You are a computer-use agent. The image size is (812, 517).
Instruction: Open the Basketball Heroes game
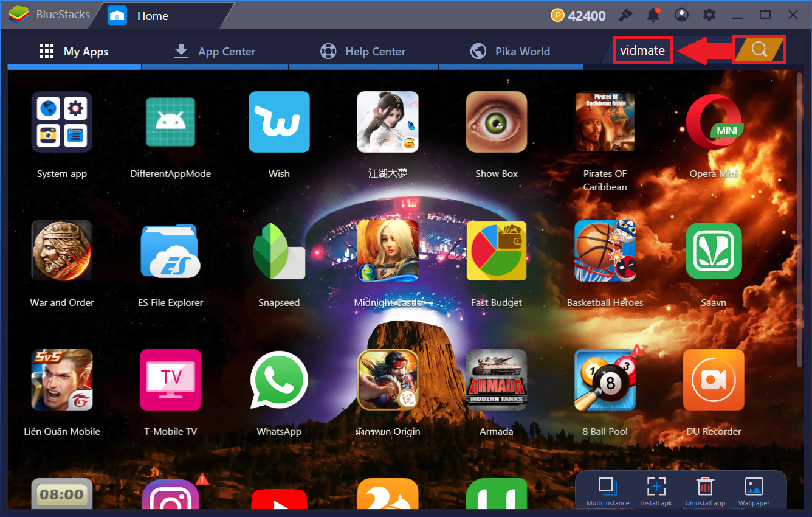(605, 251)
